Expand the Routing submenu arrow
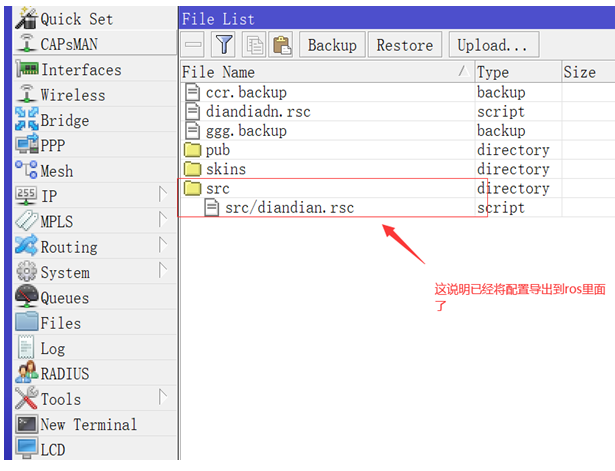615x471 pixels. 163,245
